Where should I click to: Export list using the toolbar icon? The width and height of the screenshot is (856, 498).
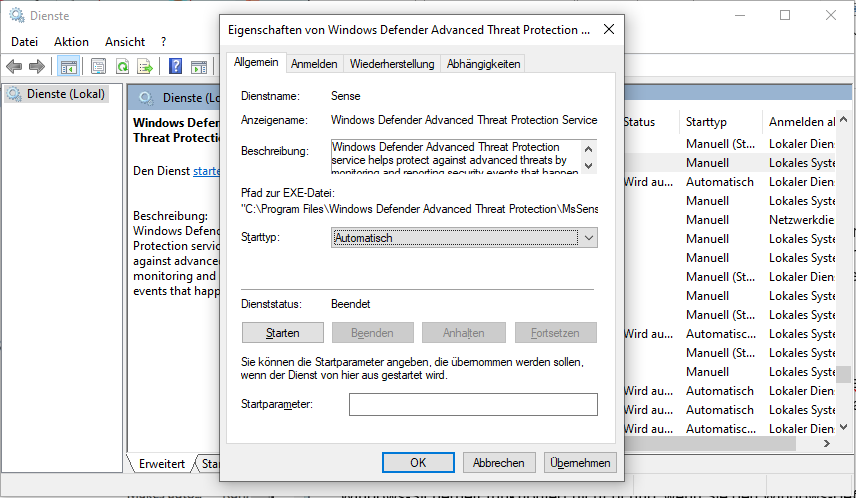145,67
